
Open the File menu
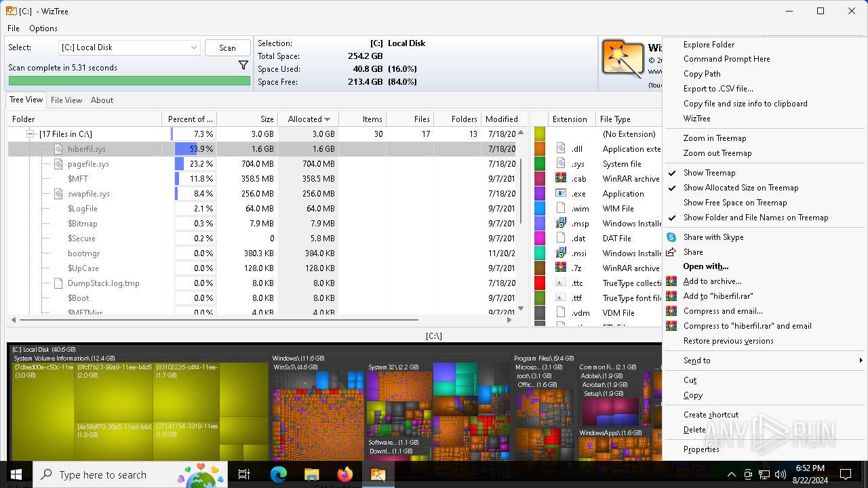pyautogui.click(x=14, y=28)
